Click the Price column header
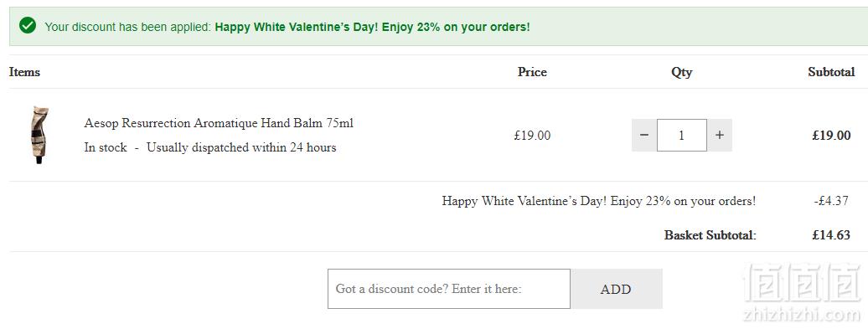The height and width of the screenshot is (329, 868). tap(532, 72)
